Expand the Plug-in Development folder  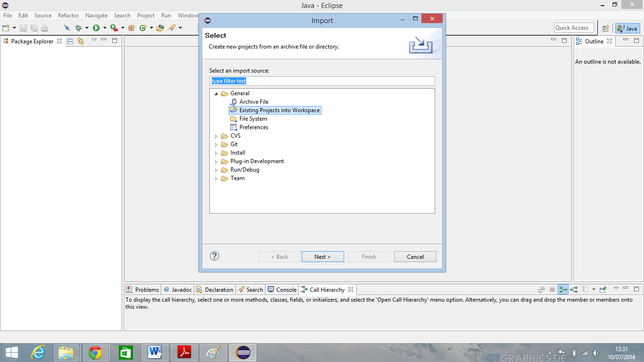tap(216, 162)
